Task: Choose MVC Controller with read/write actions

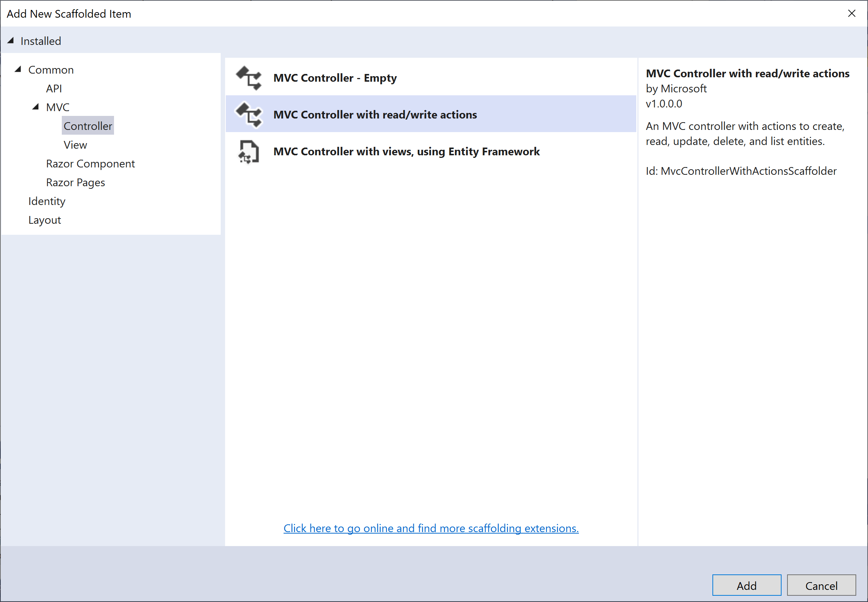Action: (x=375, y=115)
